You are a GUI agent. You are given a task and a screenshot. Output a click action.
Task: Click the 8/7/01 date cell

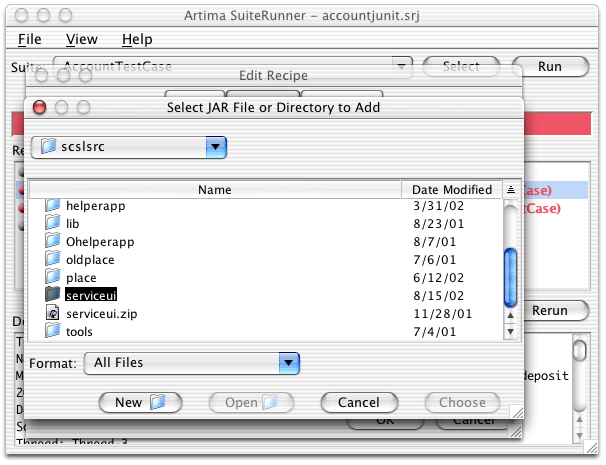point(434,242)
